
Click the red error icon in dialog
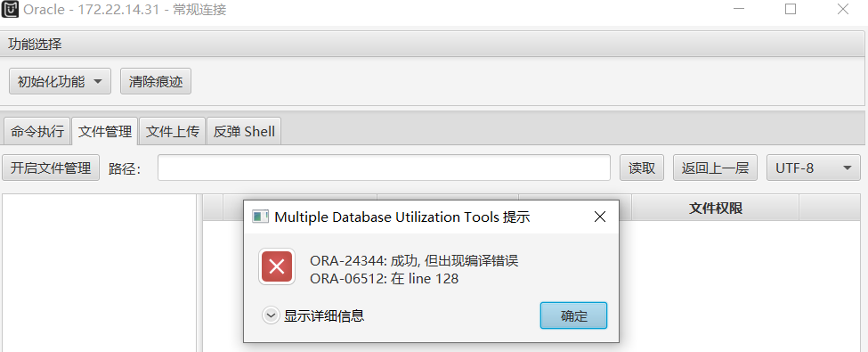point(277,266)
